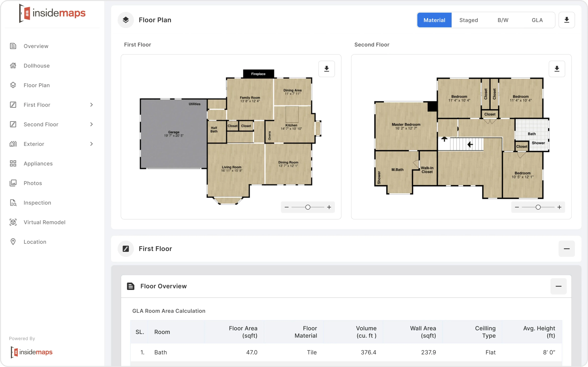Expand First Floor submenu in sidebar
This screenshot has width=588, height=367.
(91, 105)
